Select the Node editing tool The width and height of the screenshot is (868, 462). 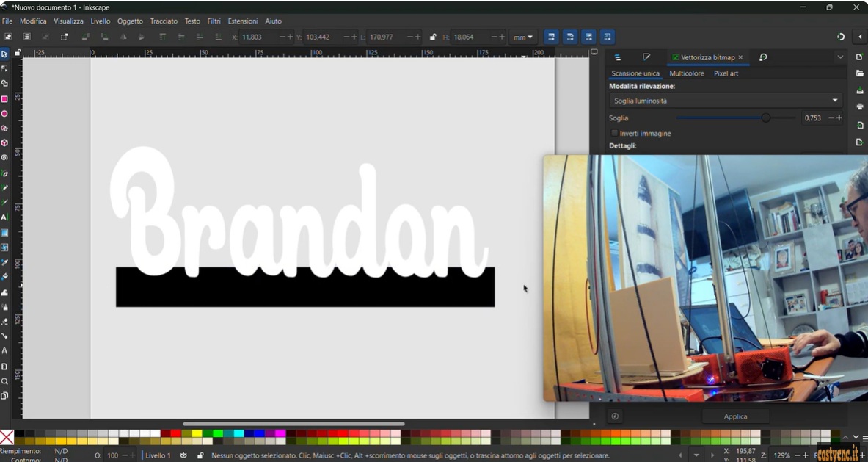pyautogui.click(x=4, y=69)
